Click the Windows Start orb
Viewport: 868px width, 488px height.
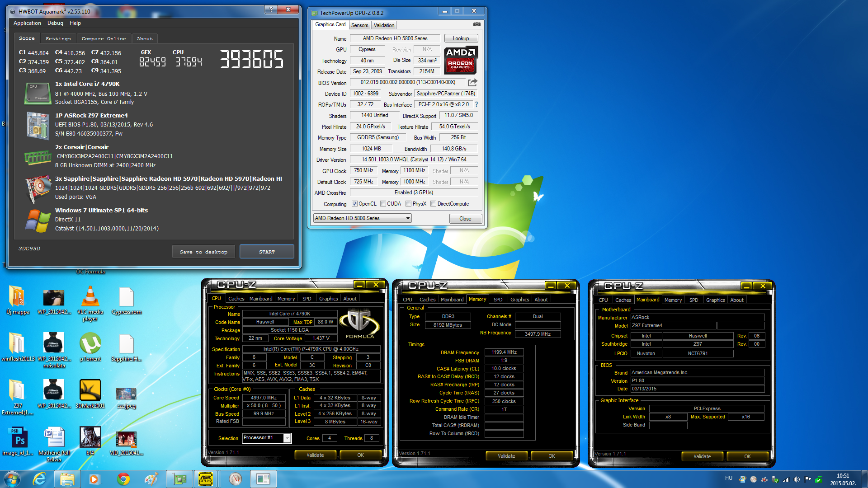(x=12, y=479)
